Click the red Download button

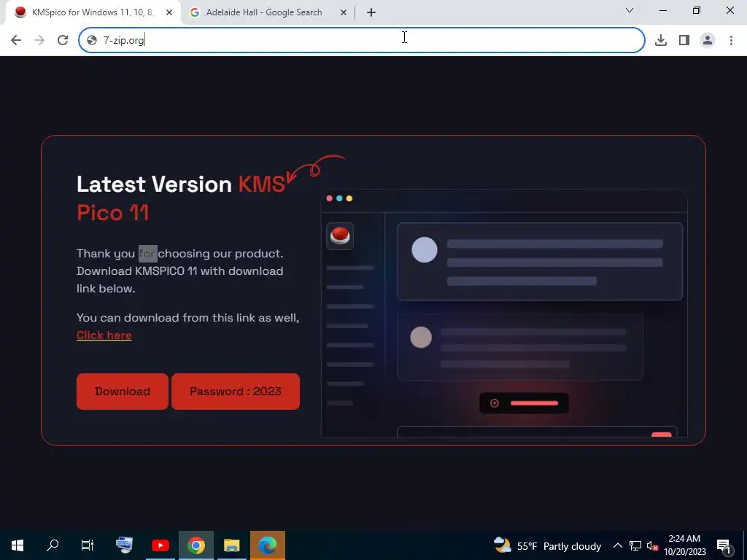click(x=123, y=392)
